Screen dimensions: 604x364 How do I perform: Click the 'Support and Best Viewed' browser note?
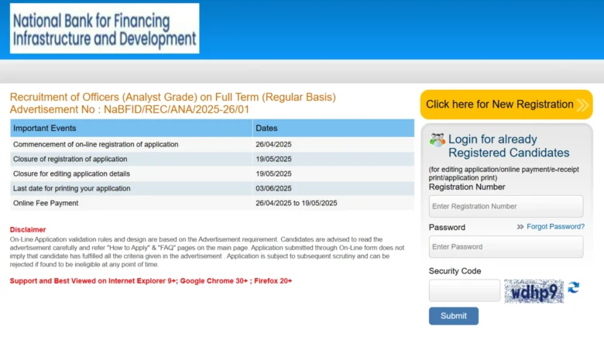[151, 281]
